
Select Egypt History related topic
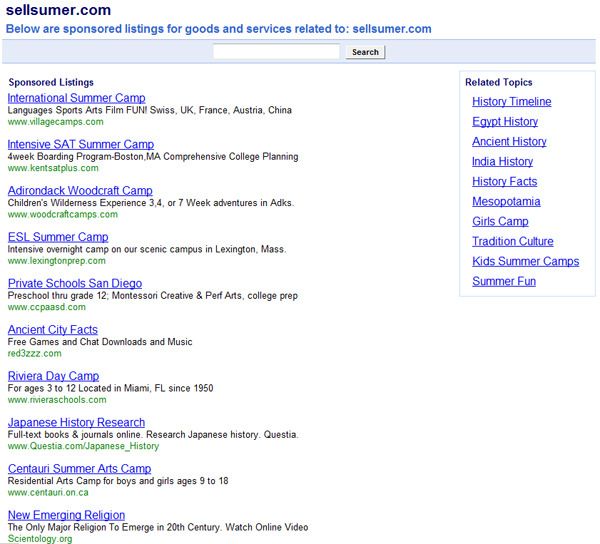[x=505, y=122]
